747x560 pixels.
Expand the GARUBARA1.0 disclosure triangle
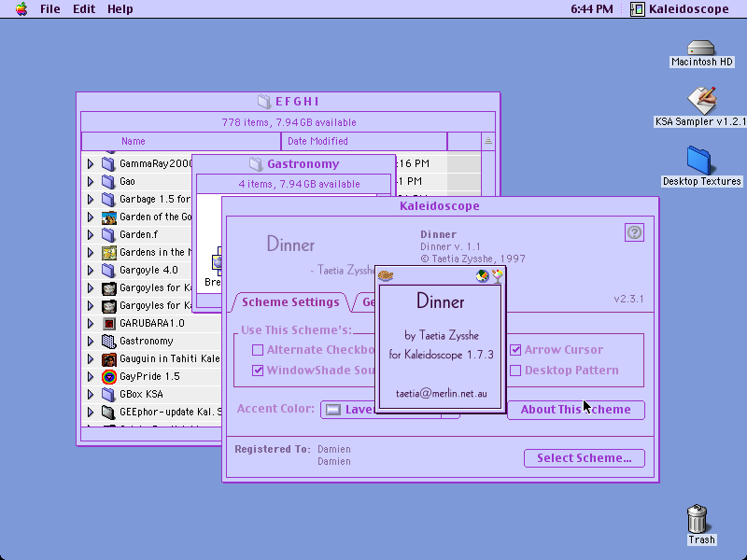pyautogui.click(x=90, y=323)
